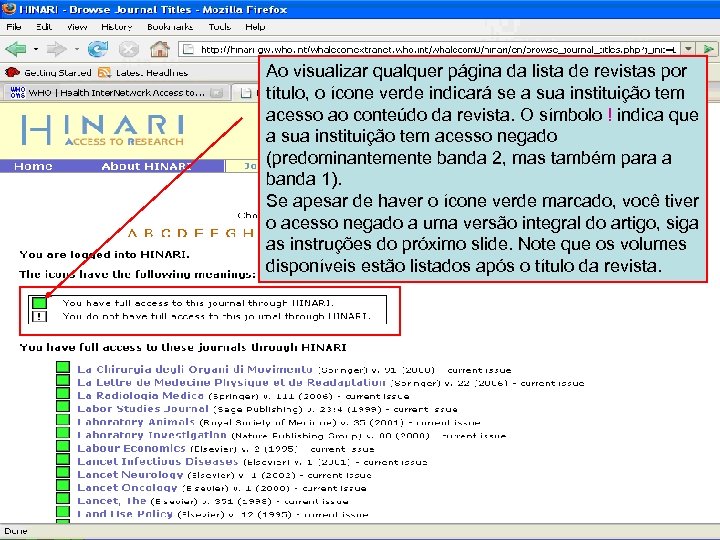Screen dimensions: 720x540
Task: Open the View menu
Action: tap(77, 27)
